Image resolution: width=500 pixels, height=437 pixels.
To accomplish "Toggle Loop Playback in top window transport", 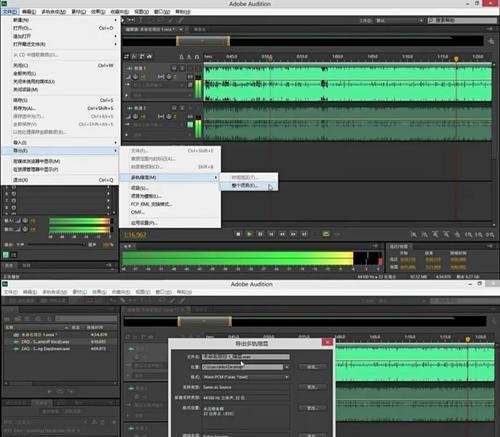I will [326, 234].
